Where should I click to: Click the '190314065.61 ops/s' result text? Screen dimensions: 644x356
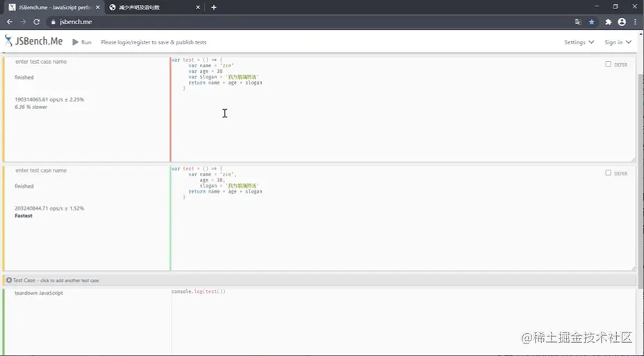tap(49, 100)
